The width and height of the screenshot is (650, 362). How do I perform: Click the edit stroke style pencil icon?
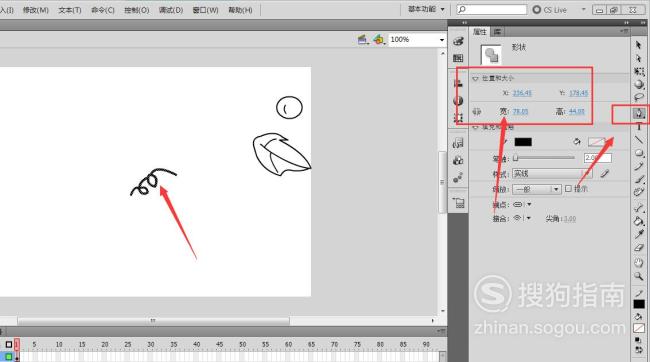point(604,173)
